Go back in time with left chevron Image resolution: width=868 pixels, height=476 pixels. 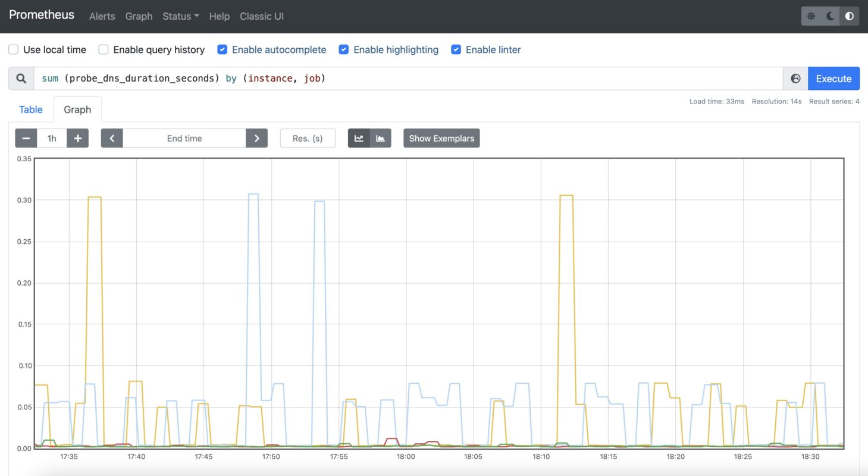point(112,137)
